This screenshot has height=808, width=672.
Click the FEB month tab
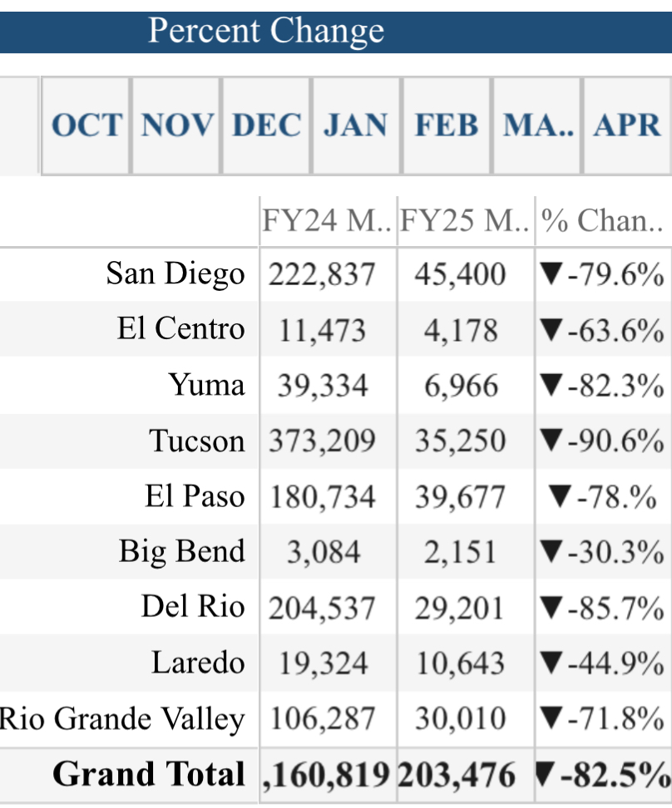click(447, 126)
